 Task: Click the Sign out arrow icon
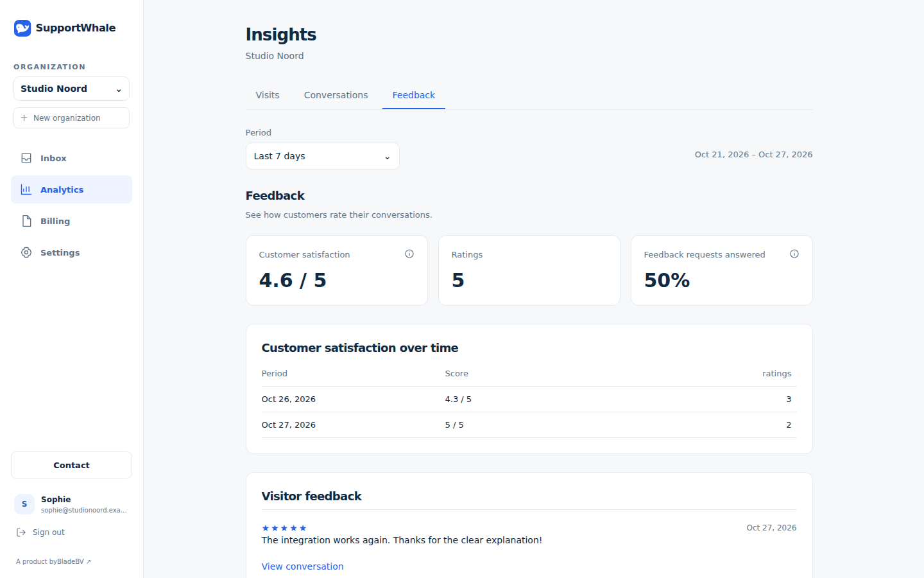click(21, 532)
